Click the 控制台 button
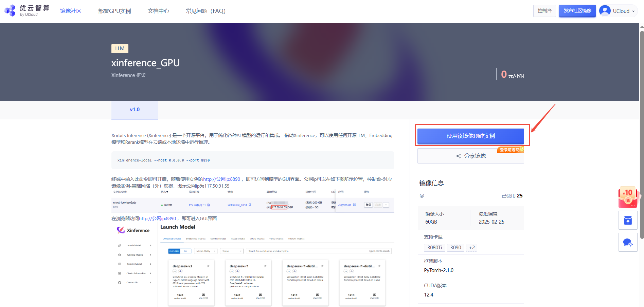Image resolution: width=644 pixels, height=307 pixels. coord(544,11)
